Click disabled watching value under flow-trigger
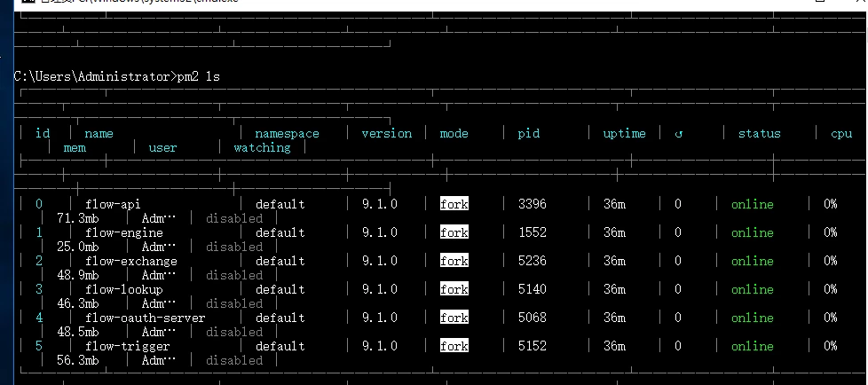This screenshot has height=385, width=868. (234, 360)
